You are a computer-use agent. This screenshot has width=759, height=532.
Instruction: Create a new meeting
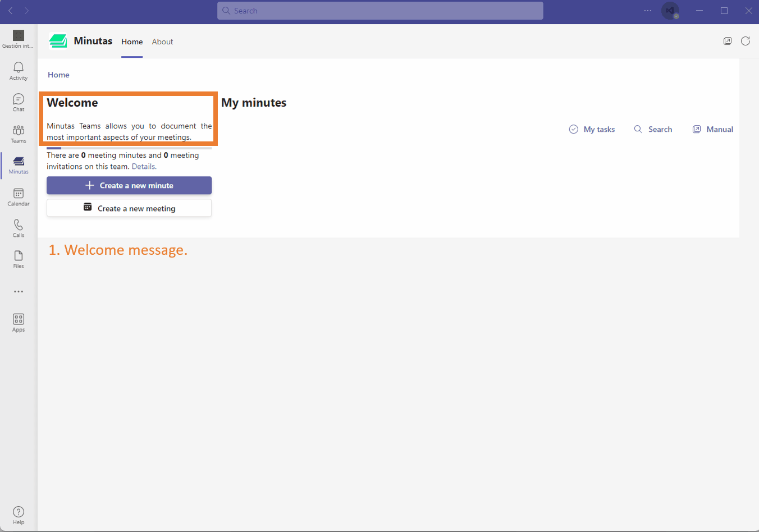pos(129,208)
